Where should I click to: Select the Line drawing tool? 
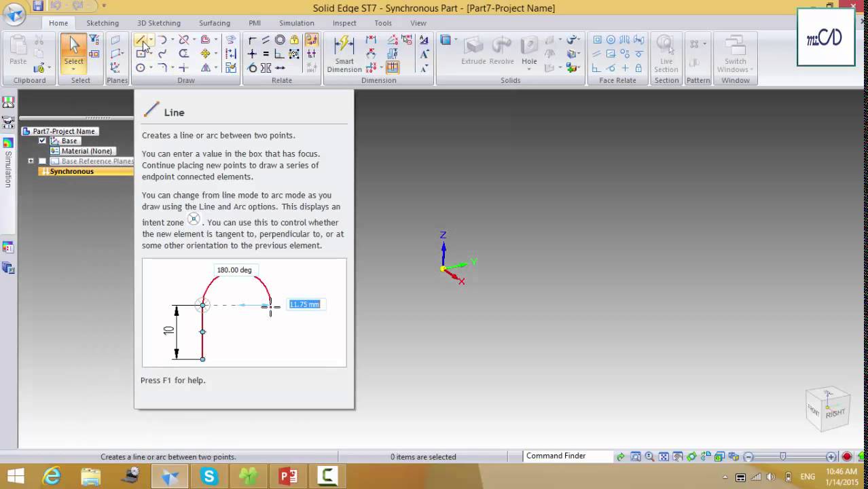click(141, 40)
